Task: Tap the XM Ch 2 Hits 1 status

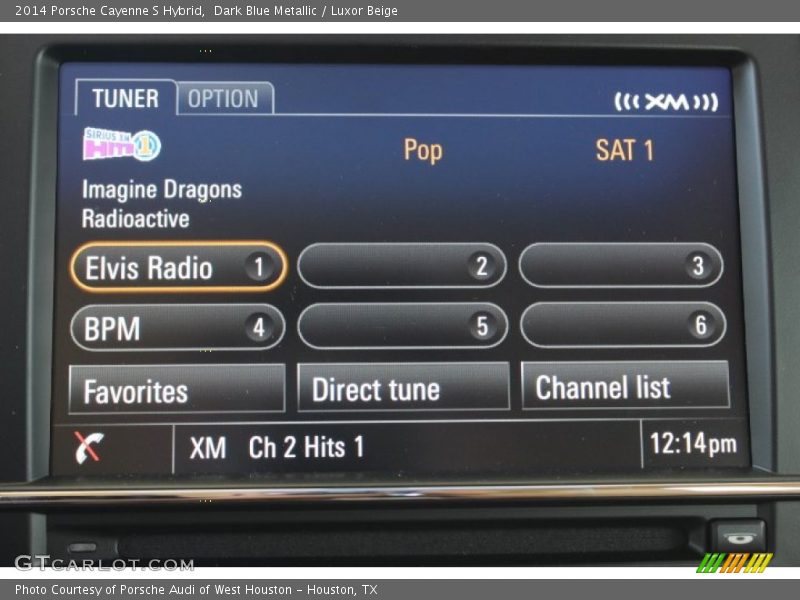Action: click(x=277, y=447)
